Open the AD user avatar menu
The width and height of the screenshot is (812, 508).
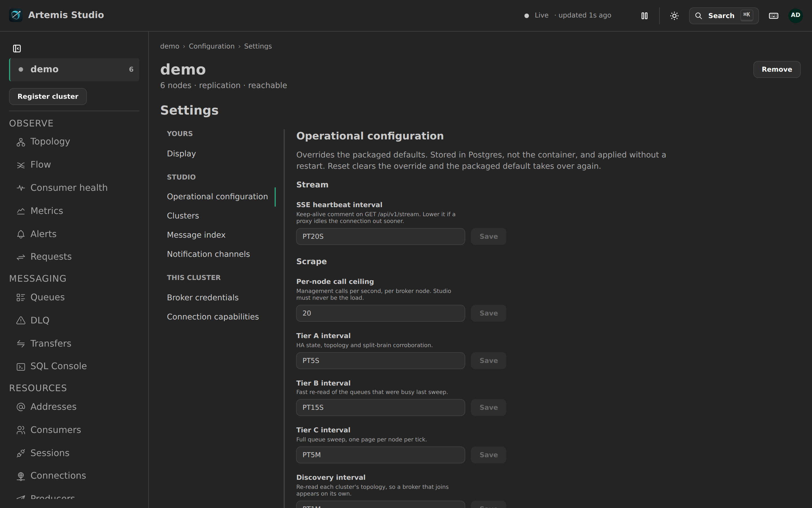pos(795,16)
